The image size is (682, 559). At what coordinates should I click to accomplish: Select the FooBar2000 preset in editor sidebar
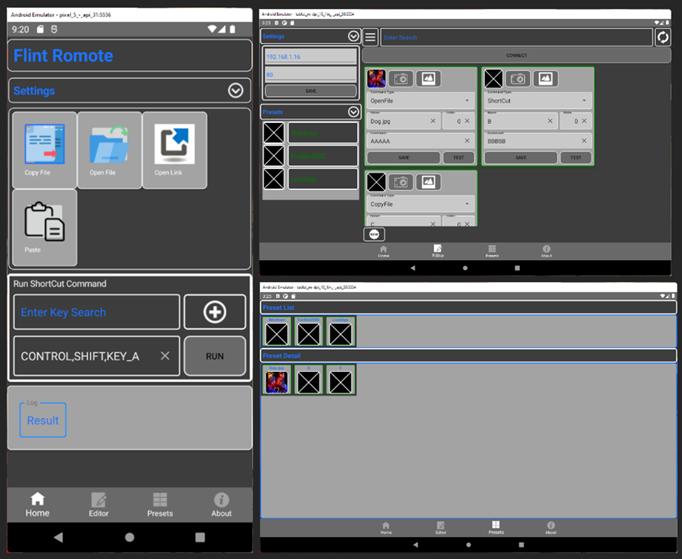[323, 156]
